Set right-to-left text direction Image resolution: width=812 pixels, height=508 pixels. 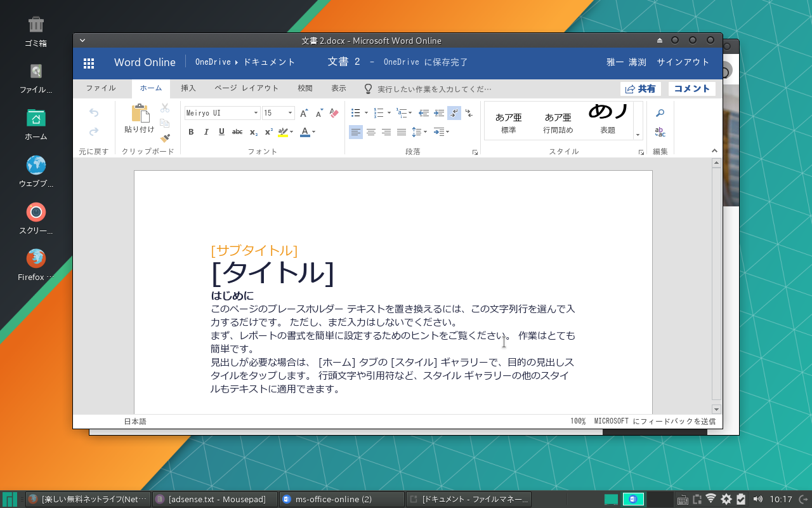pyautogui.click(x=469, y=113)
